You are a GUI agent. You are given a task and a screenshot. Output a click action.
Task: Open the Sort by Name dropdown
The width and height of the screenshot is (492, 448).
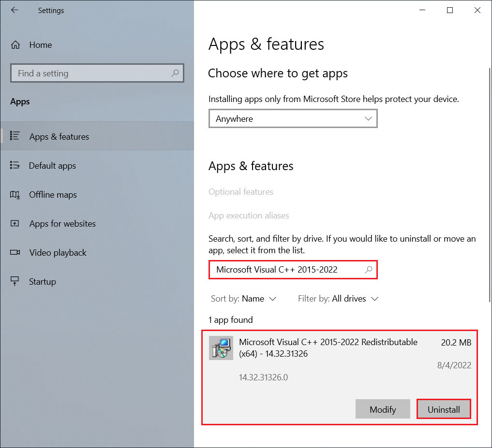click(x=243, y=299)
